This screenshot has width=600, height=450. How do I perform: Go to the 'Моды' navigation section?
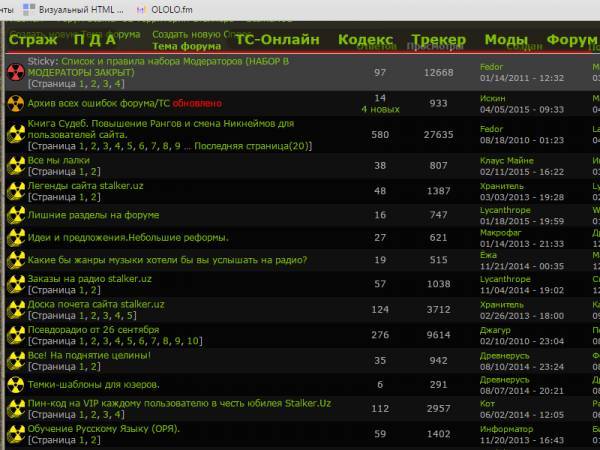pyautogui.click(x=506, y=40)
